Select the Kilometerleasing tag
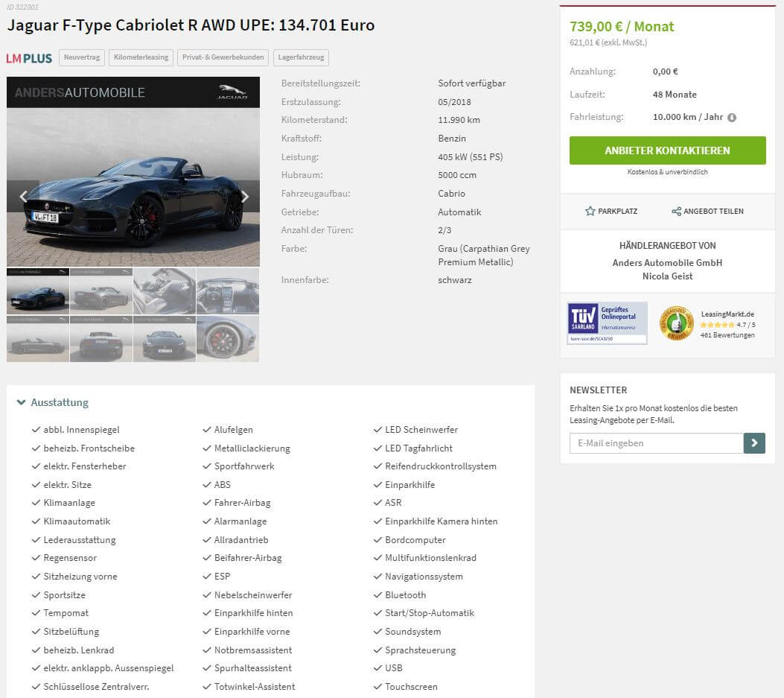The width and height of the screenshot is (784, 698). coord(141,57)
